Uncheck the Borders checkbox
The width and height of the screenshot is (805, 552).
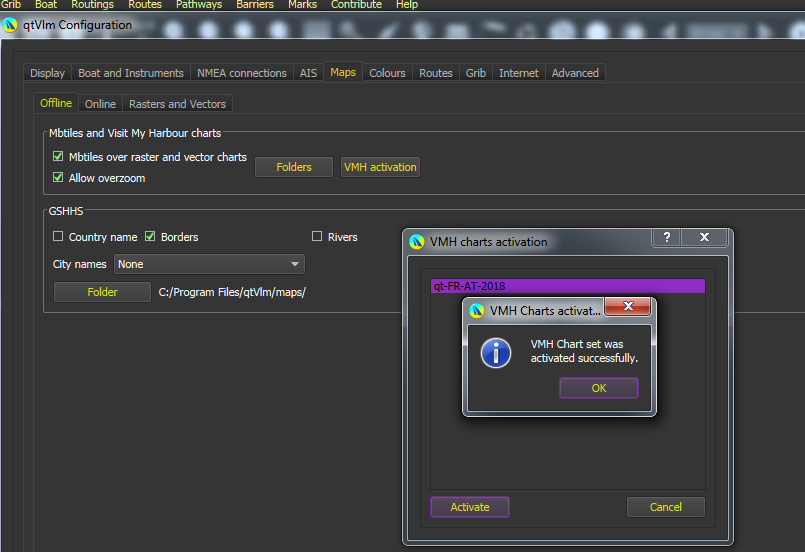pos(150,237)
